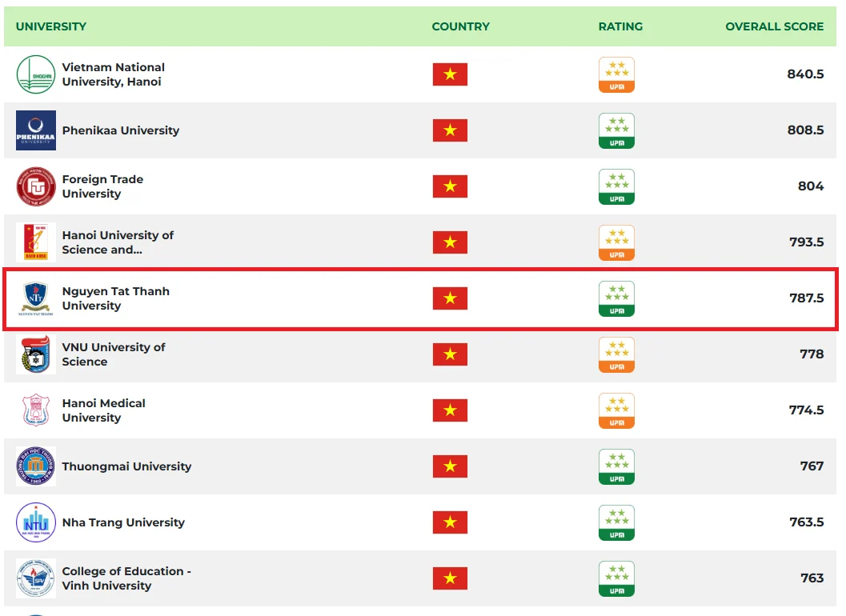Open the VNU University of Science name link
This screenshot has height=616, width=846.
tap(114, 354)
